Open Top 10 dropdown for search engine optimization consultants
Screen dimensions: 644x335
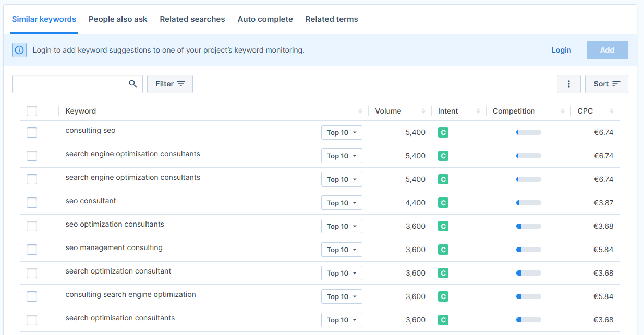[342, 179]
